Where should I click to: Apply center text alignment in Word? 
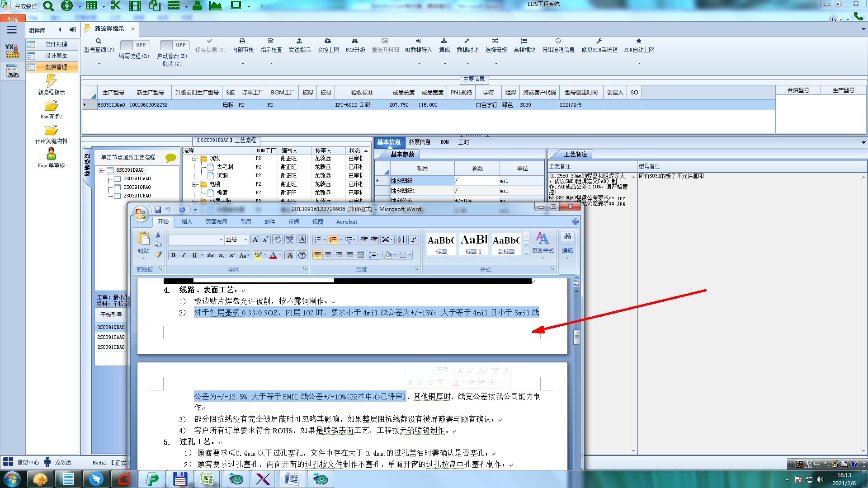(x=328, y=255)
